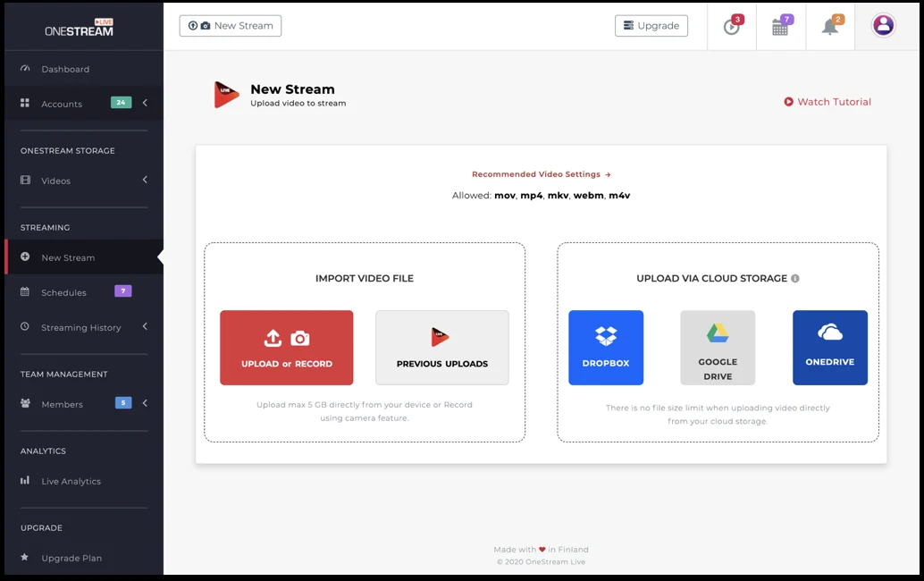
Task: Click the red play logo beside New Stream heading
Action: tap(226, 94)
